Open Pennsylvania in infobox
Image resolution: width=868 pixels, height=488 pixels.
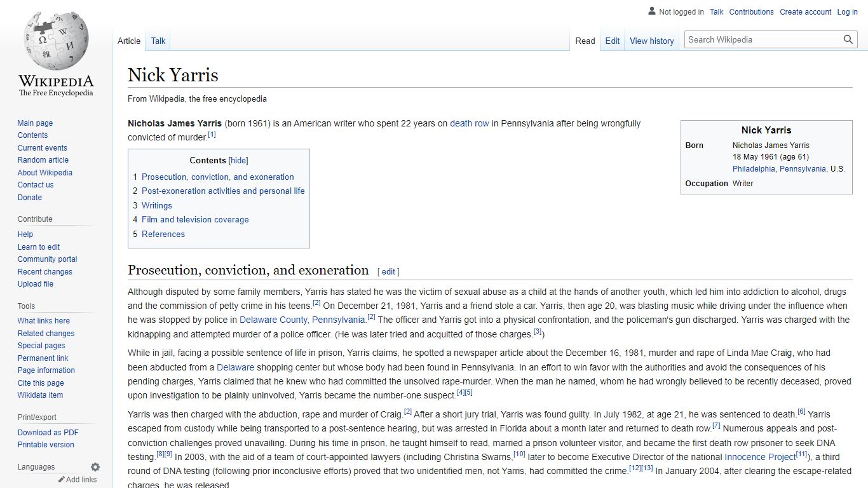[803, 169]
